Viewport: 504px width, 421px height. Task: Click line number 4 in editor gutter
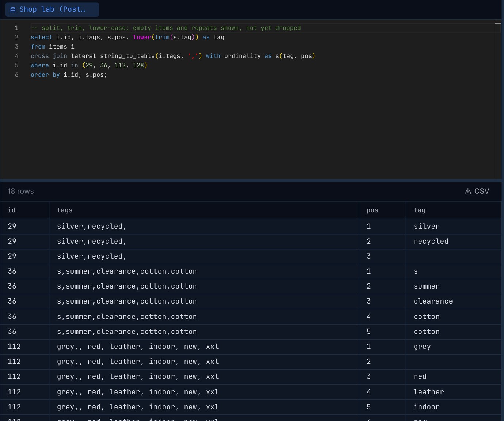coord(16,56)
